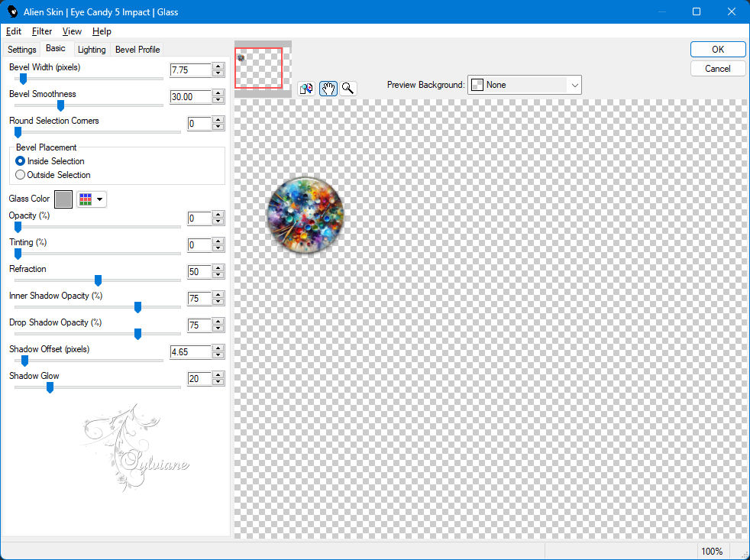Click the Opacity slider handle

18,227
